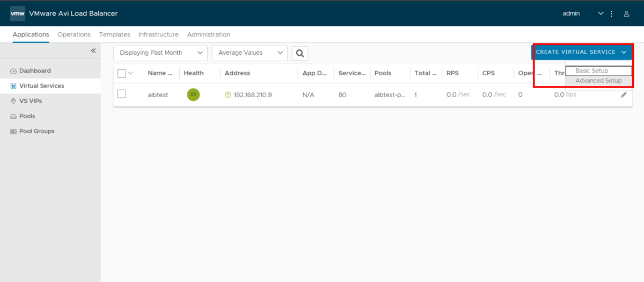Screen dimensions: 644x282
Task: Click the 192.168.210.9 address text
Action: pos(253,95)
